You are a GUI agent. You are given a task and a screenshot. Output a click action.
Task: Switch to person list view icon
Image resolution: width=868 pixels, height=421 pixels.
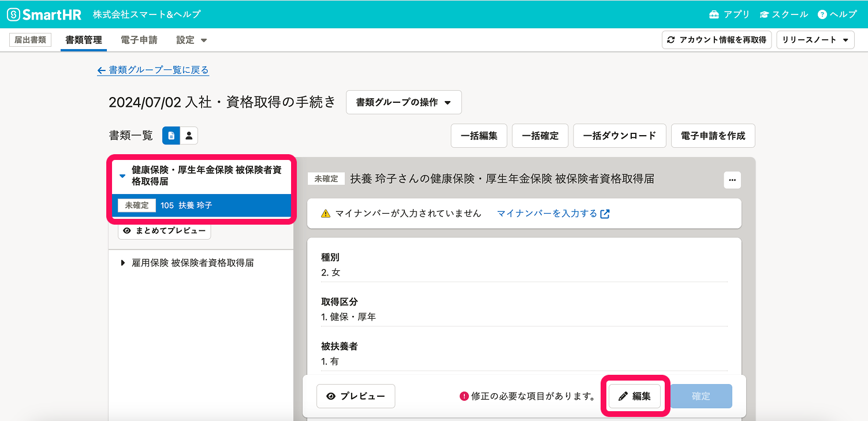pyautogui.click(x=189, y=136)
